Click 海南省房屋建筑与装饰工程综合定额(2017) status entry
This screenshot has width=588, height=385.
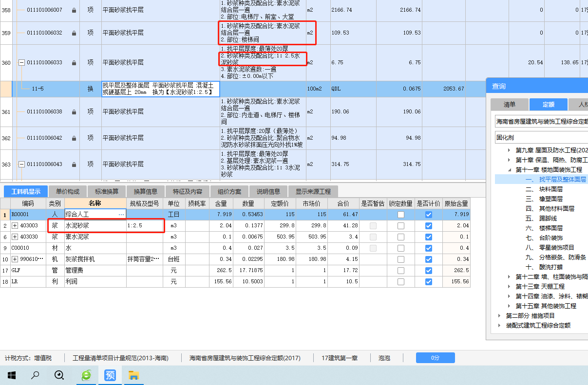(x=245, y=358)
